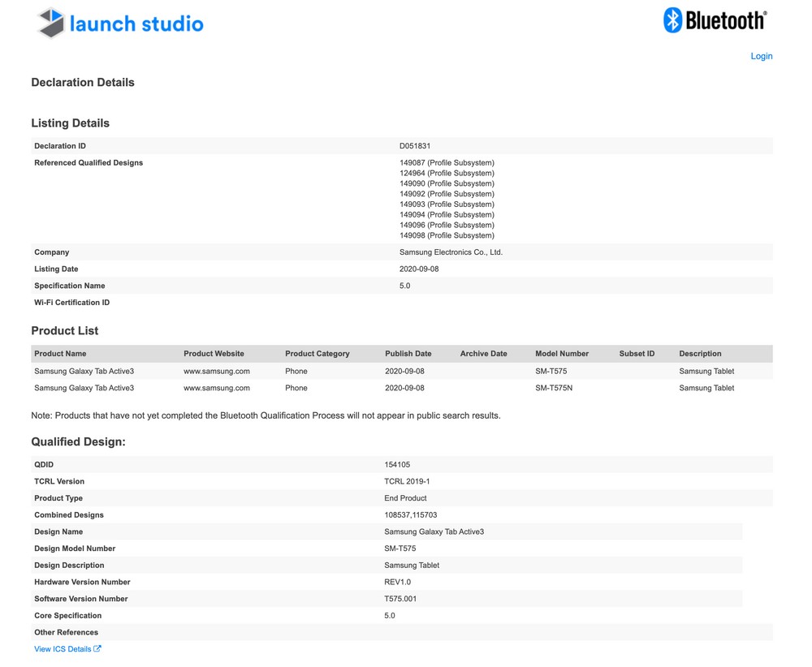This screenshot has width=812, height=667.
Task: Select referenced design 149094 (Profile Subsystem)
Action: pos(447,214)
